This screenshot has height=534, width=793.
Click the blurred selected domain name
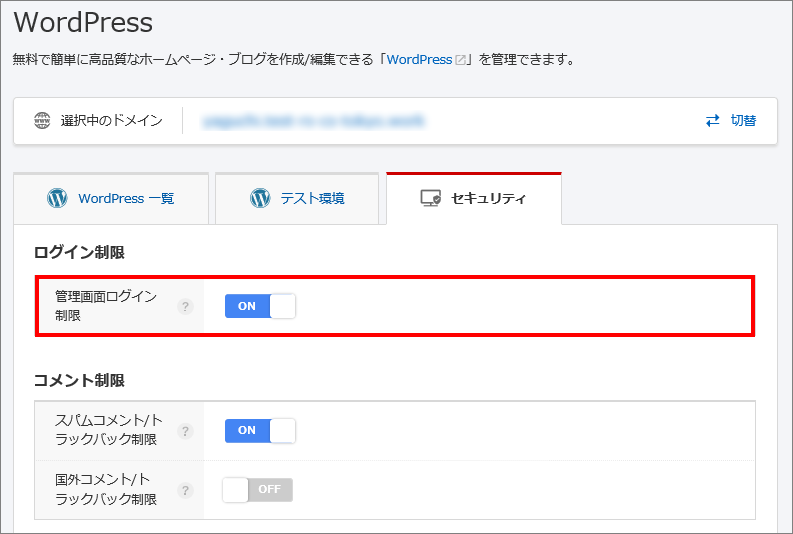click(x=314, y=121)
